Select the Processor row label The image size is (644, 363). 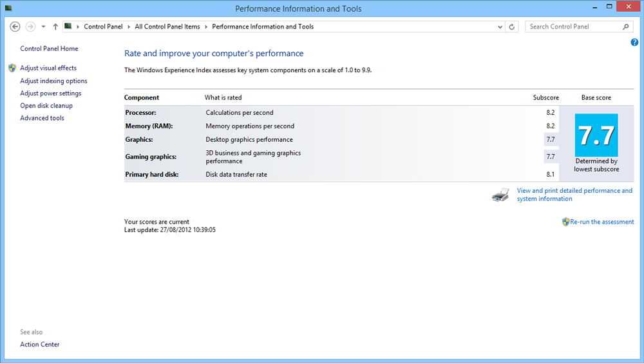(140, 112)
